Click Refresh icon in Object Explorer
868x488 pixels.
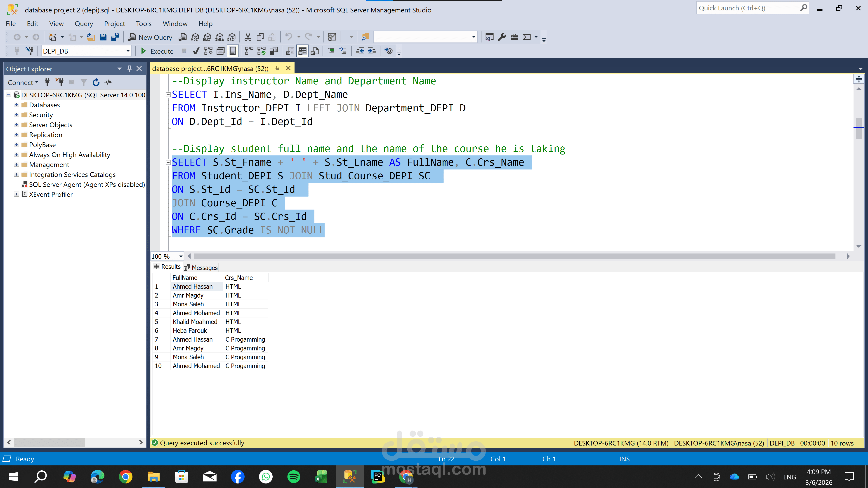(x=96, y=82)
